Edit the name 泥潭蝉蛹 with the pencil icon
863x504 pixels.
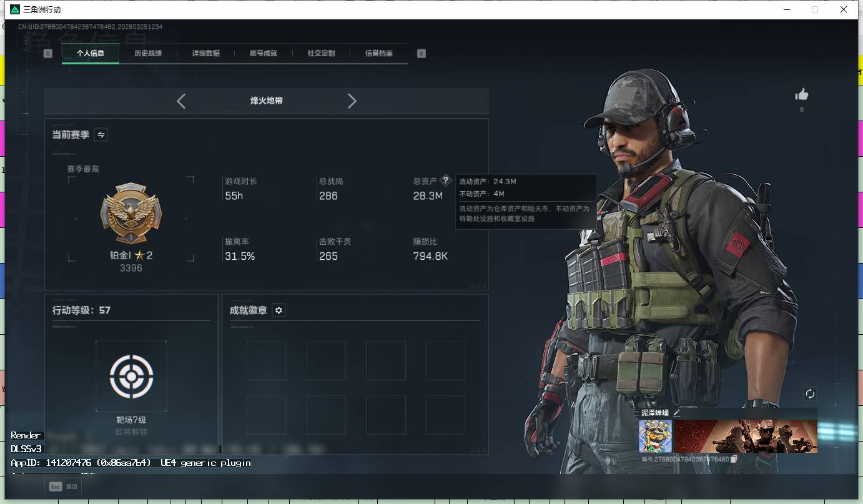[676, 413]
